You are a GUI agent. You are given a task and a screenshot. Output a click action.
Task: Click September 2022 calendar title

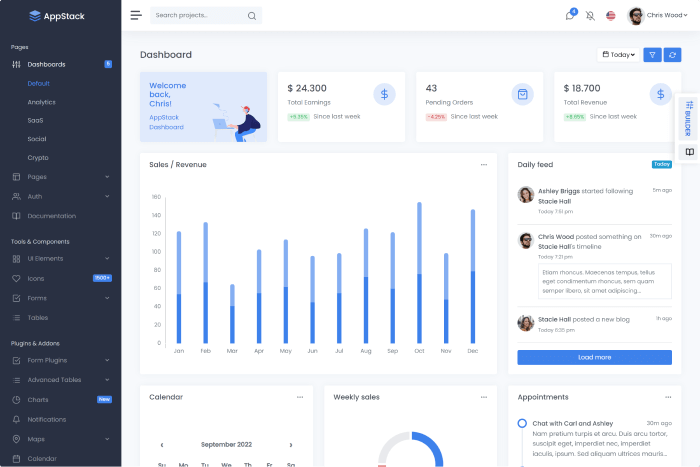point(226,445)
